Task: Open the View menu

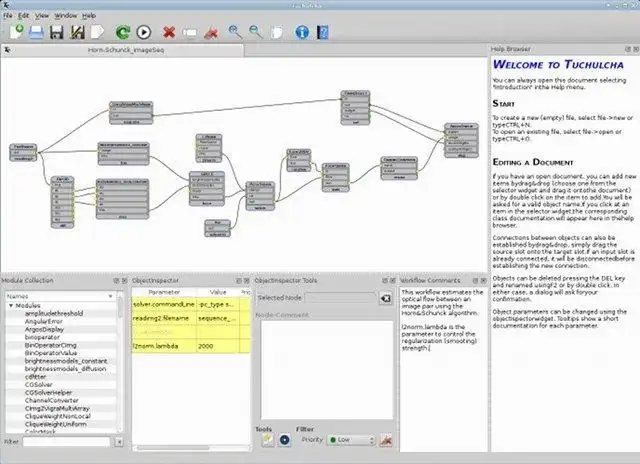Action: [x=42, y=16]
